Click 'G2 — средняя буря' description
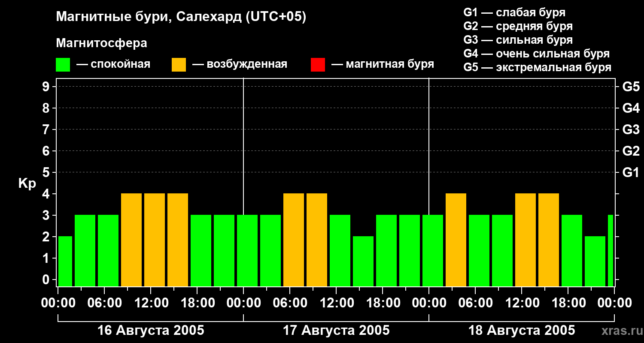 coord(518,26)
